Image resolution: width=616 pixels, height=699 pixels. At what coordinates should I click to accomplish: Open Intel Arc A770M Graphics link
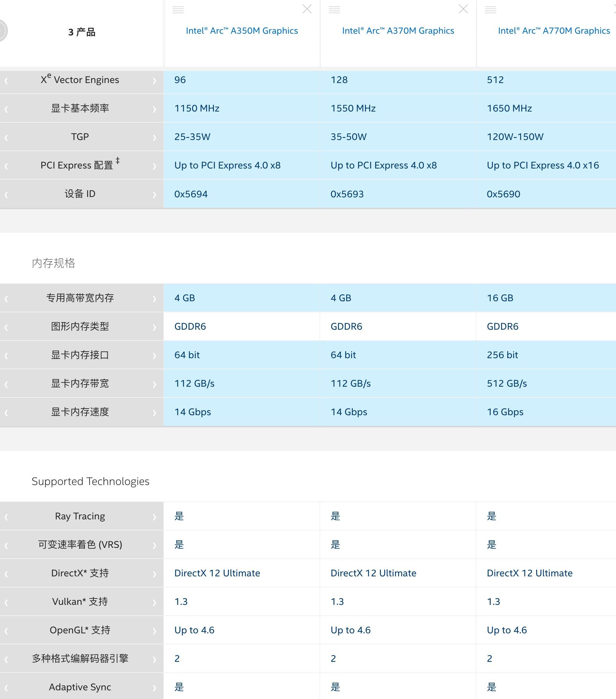pyautogui.click(x=554, y=31)
